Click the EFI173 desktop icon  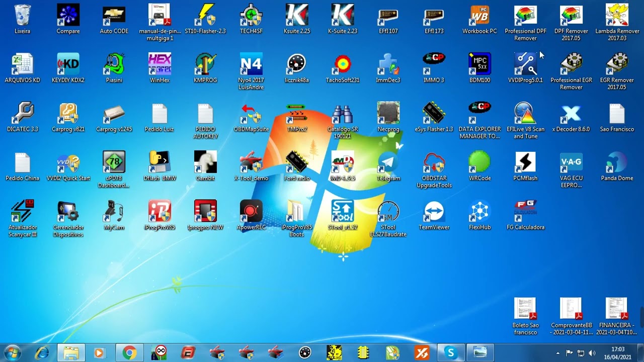(434, 15)
